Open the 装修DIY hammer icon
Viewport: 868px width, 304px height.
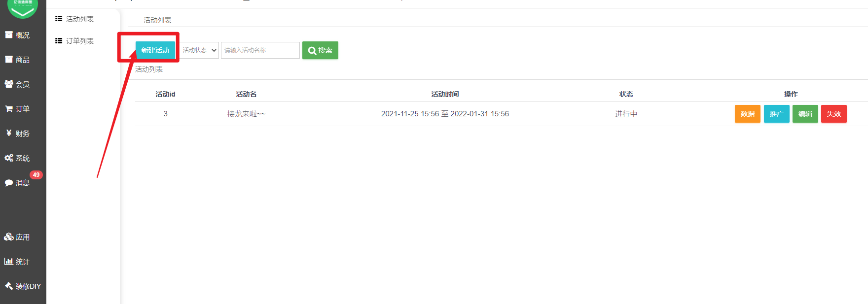pyautogui.click(x=9, y=286)
